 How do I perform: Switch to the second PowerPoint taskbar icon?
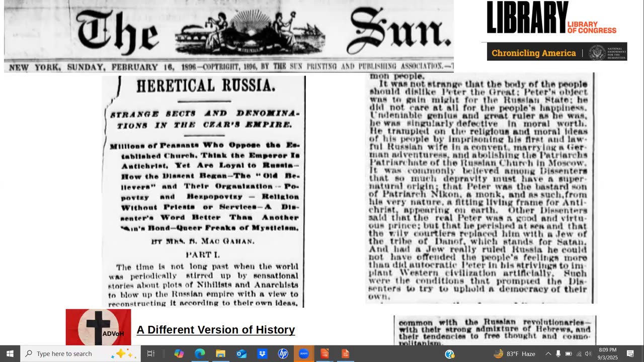[345, 353]
